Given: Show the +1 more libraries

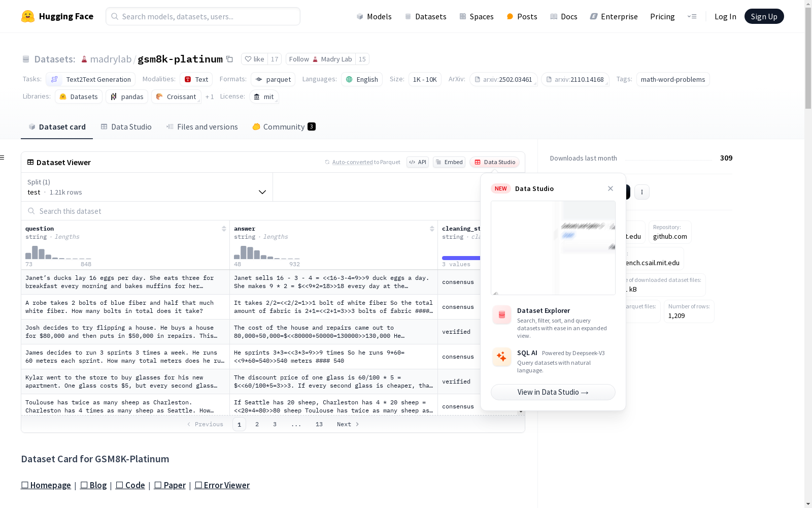Looking at the screenshot, I should pyautogui.click(x=210, y=97).
